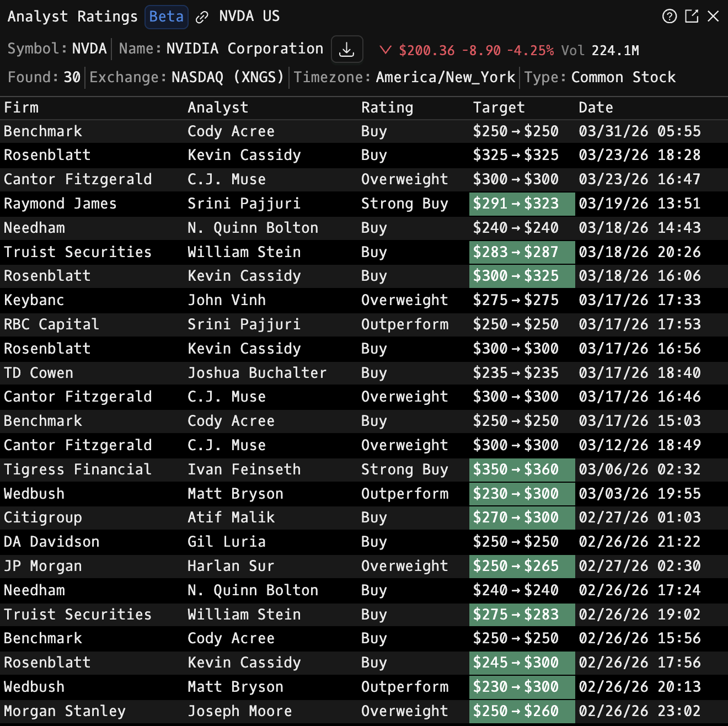Click analyst name Joshua Buchalter

257,373
